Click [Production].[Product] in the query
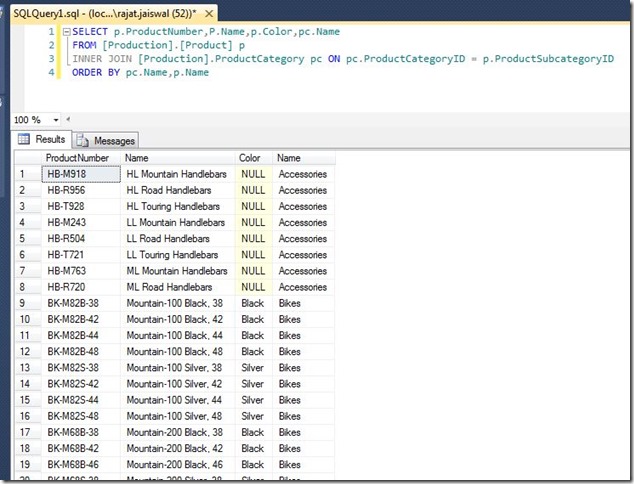Viewport: 634px width, 484px height. pos(167,45)
